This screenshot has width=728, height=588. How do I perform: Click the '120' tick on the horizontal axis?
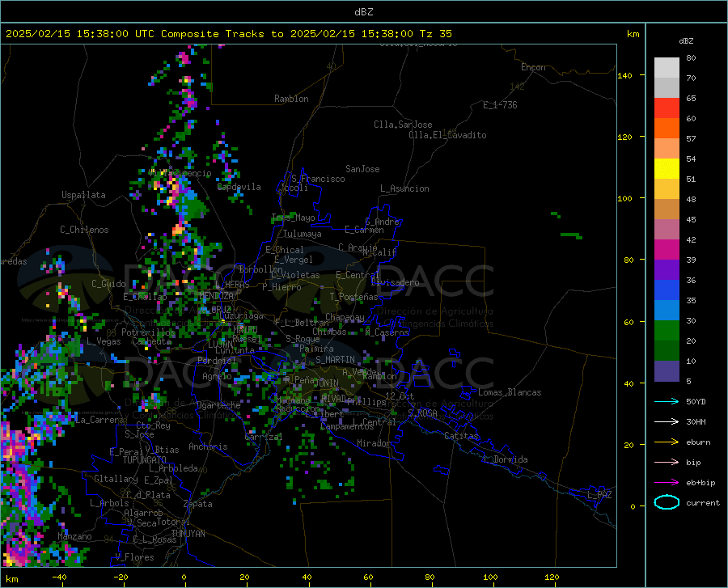(552, 577)
